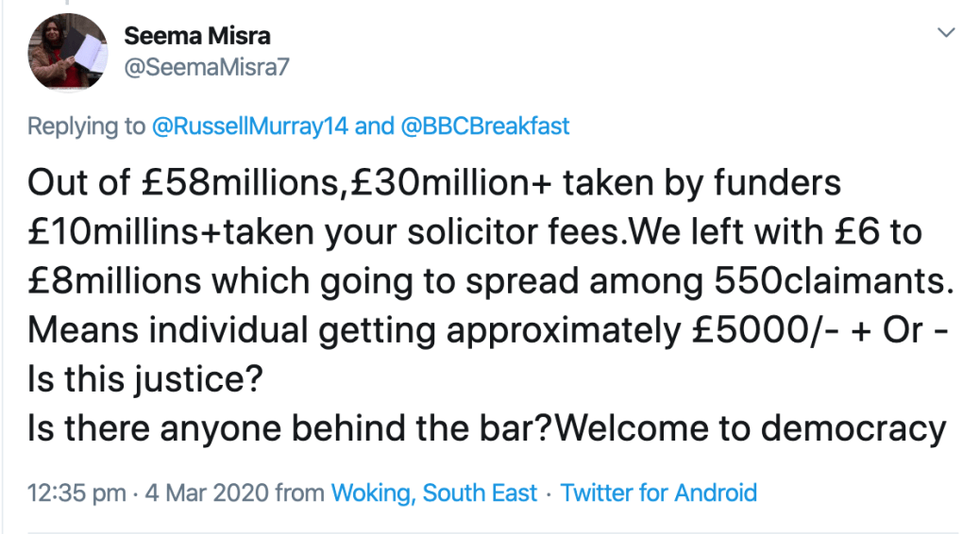Click 'Is there anyone behind the bar?' text
This screenshot has width=980, height=534.
pos(287,429)
